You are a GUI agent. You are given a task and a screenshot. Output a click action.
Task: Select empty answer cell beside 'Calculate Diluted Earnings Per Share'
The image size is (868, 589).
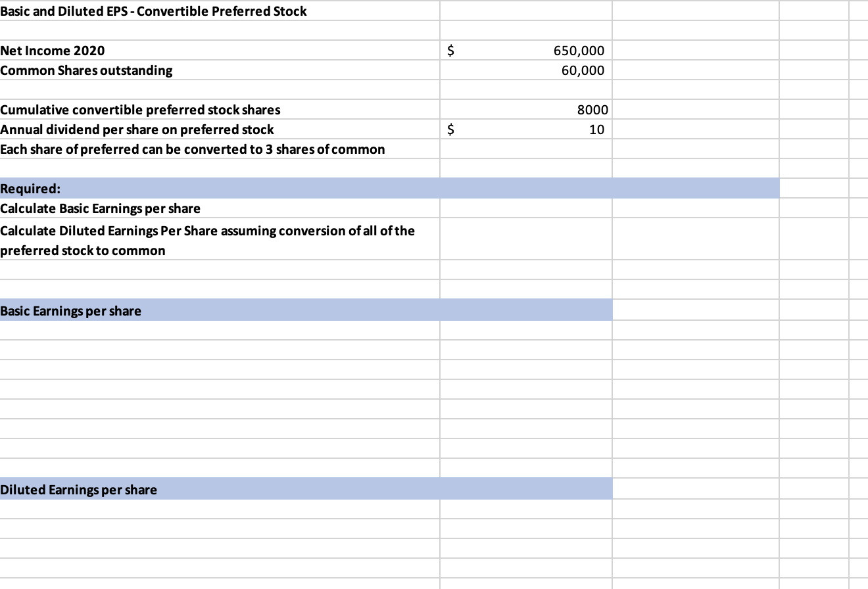tap(526, 239)
